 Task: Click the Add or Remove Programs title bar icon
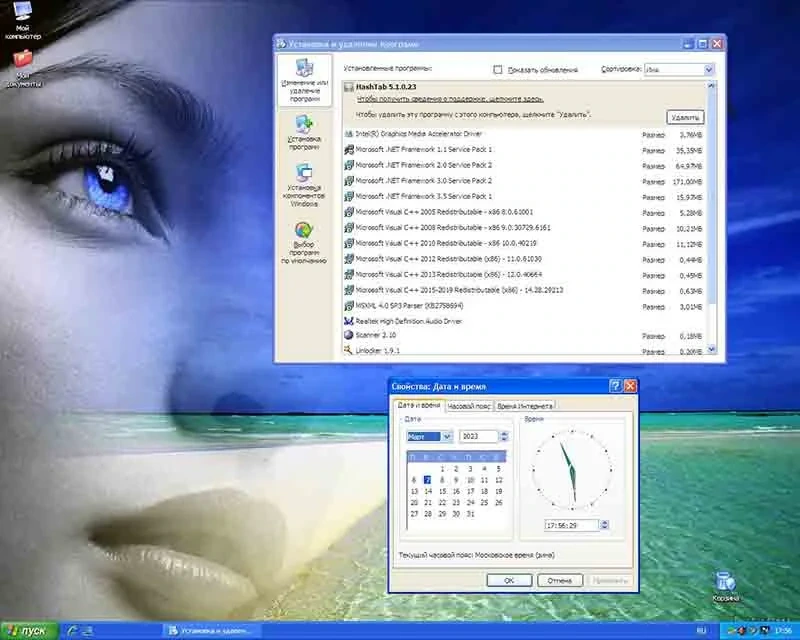282,44
